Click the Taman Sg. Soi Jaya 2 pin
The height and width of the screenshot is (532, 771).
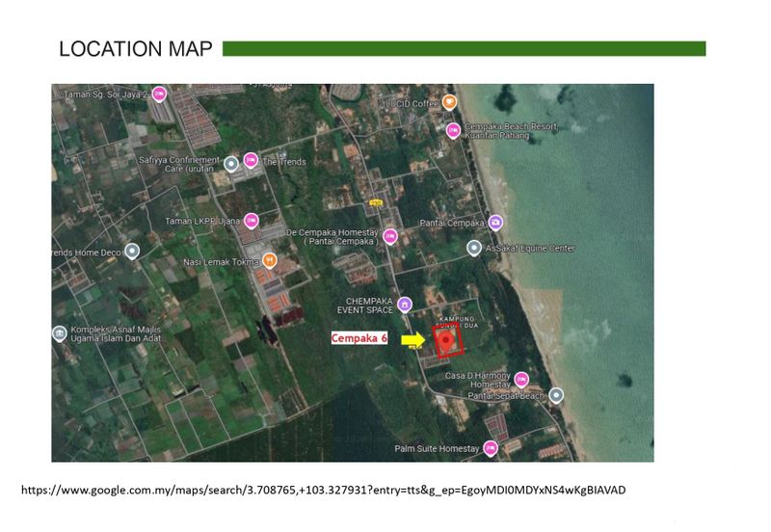(x=160, y=94)
